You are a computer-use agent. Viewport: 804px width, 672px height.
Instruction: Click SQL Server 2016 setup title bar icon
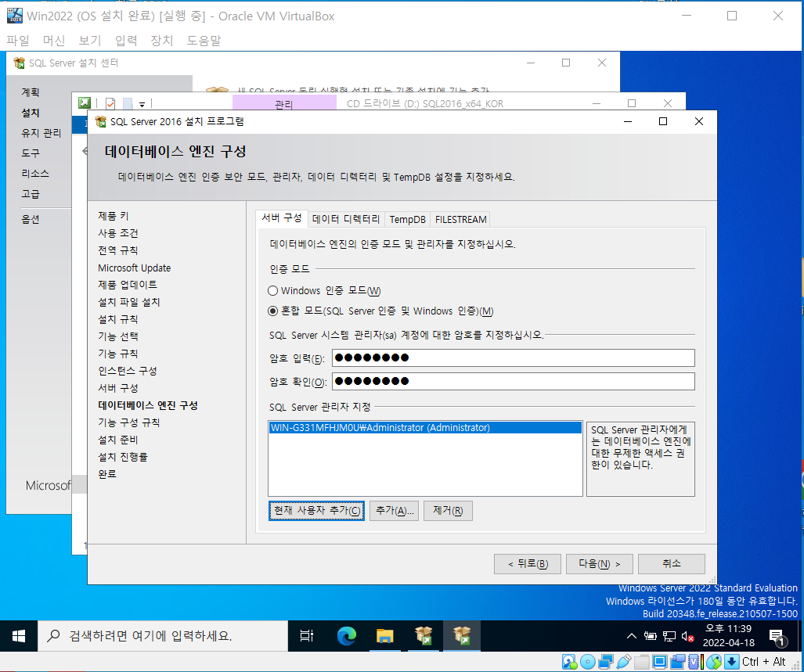[101, 121]
